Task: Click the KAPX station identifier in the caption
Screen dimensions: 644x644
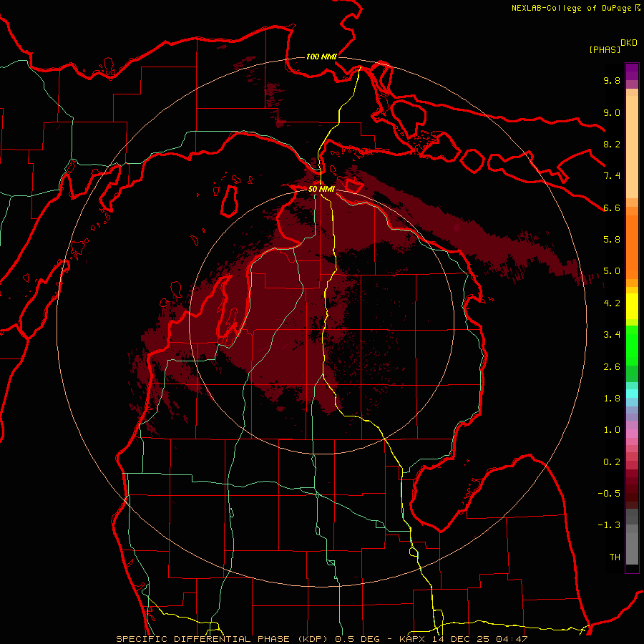Action: click(x=413, y=639)
